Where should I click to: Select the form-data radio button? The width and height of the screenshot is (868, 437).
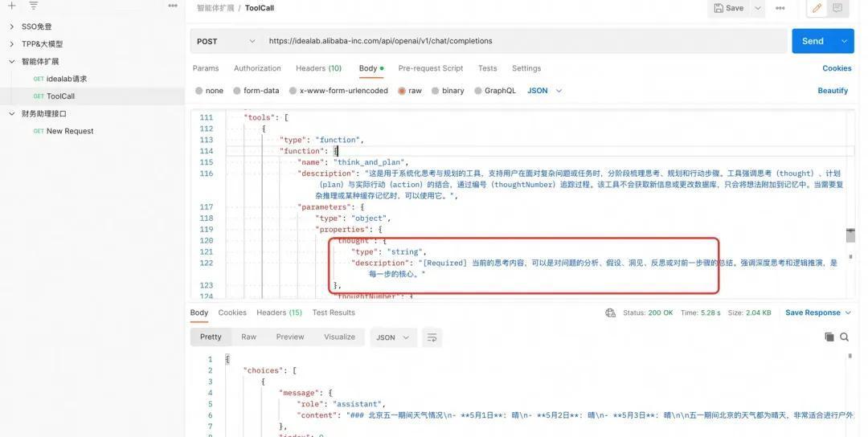tap(237, 92)
